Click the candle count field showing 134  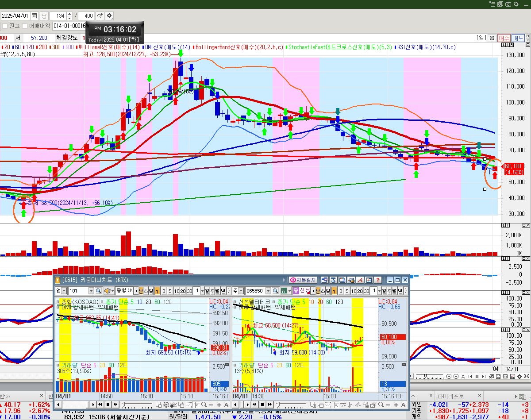(58, 16)
